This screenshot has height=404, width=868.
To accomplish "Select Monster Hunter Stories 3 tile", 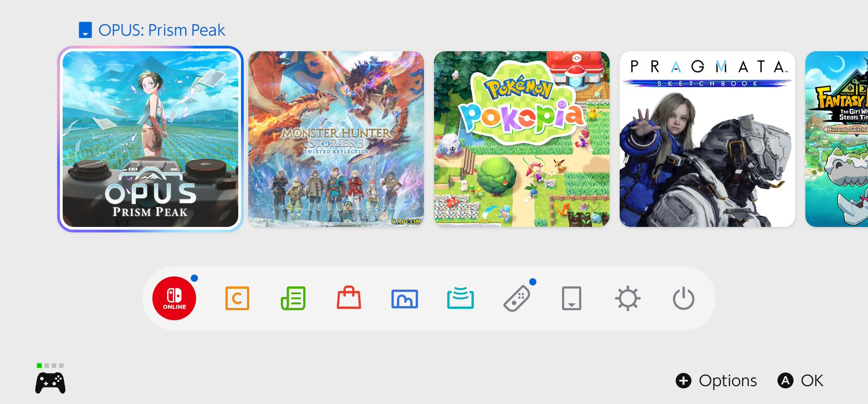I will pos(336,139).
